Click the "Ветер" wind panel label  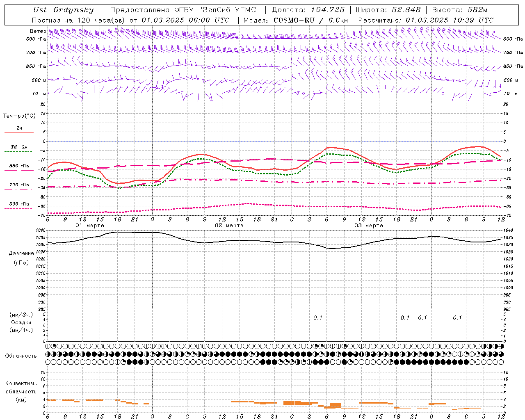38,31
